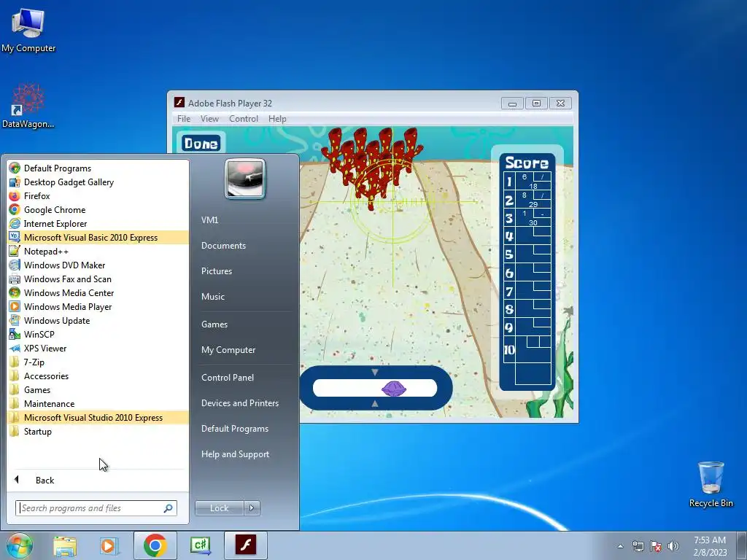Open Windows Explorer from taskbar

click(x=65, y=545)
